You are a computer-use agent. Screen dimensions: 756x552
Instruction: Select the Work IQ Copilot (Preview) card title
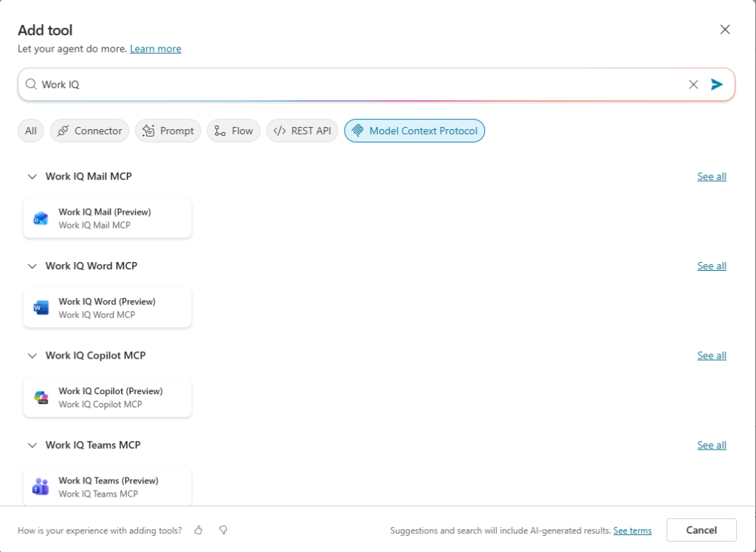point(111,391)
